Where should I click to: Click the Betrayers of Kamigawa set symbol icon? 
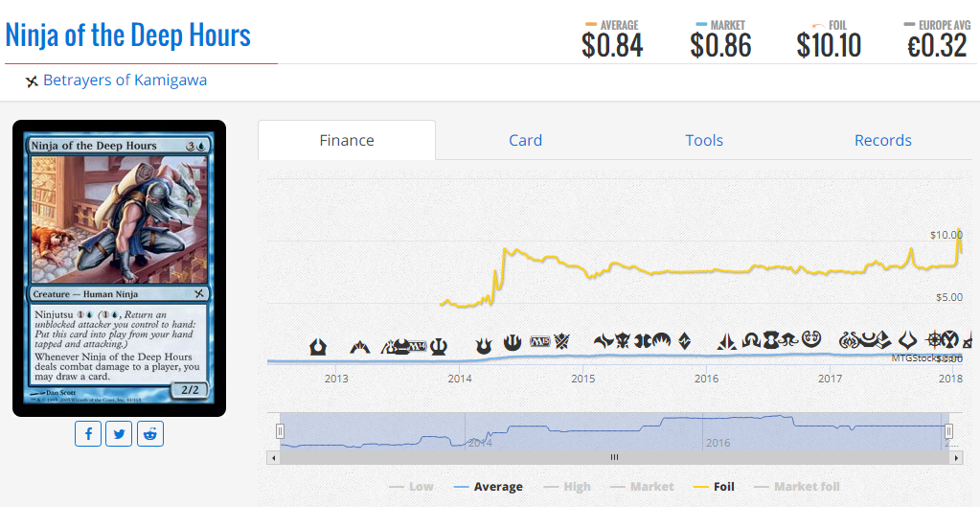[x=32, y=81]
